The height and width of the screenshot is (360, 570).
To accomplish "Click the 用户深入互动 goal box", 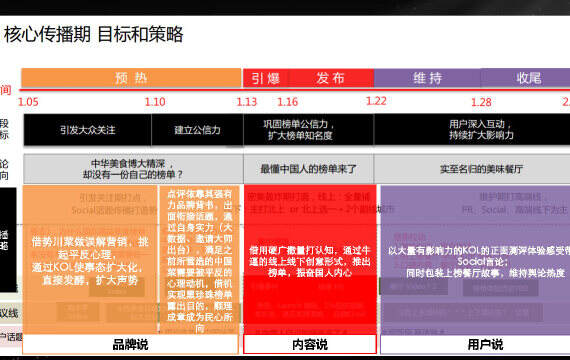I will tap(472, 130).
